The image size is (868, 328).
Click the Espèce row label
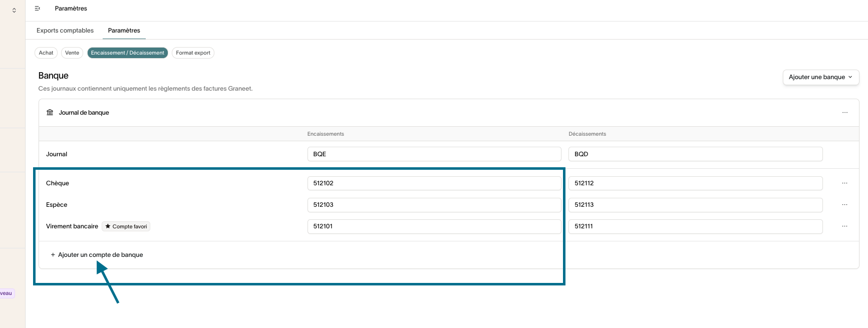(57, 205)
